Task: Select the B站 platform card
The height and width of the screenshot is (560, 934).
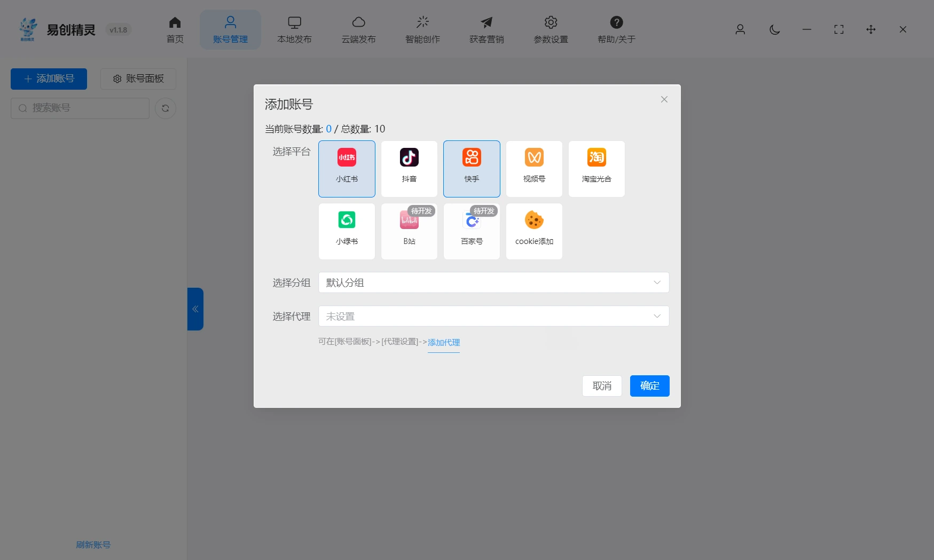Action: click(x=409, y=231)
